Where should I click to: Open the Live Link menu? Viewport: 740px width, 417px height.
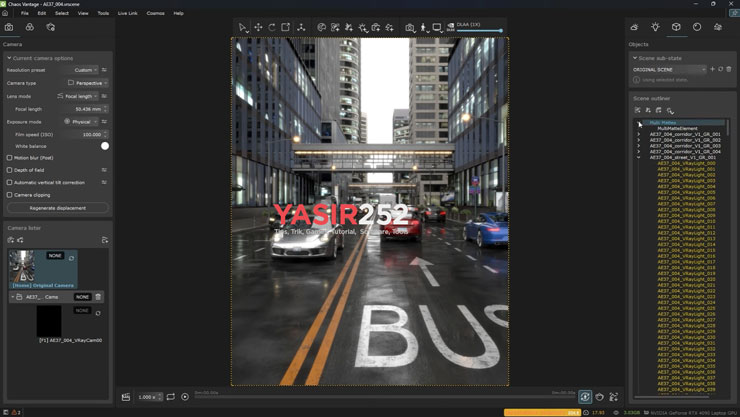coord(127,13)
